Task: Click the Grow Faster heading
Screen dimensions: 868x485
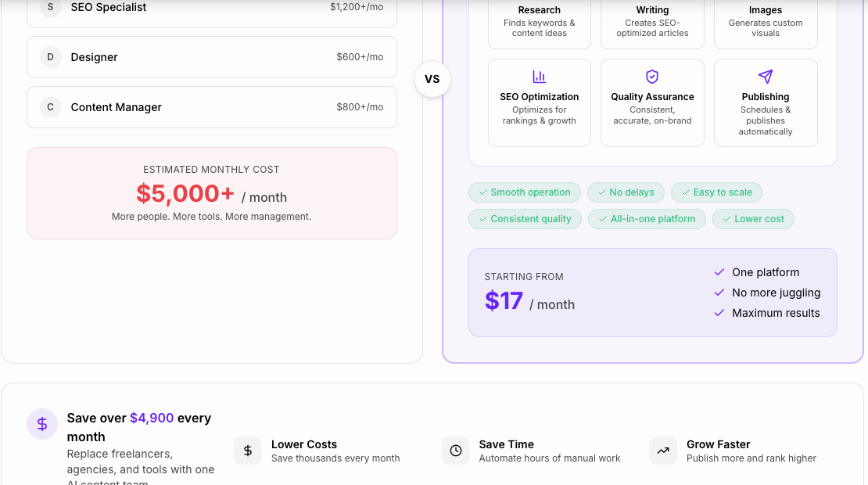Action: (x=718, y=444)
